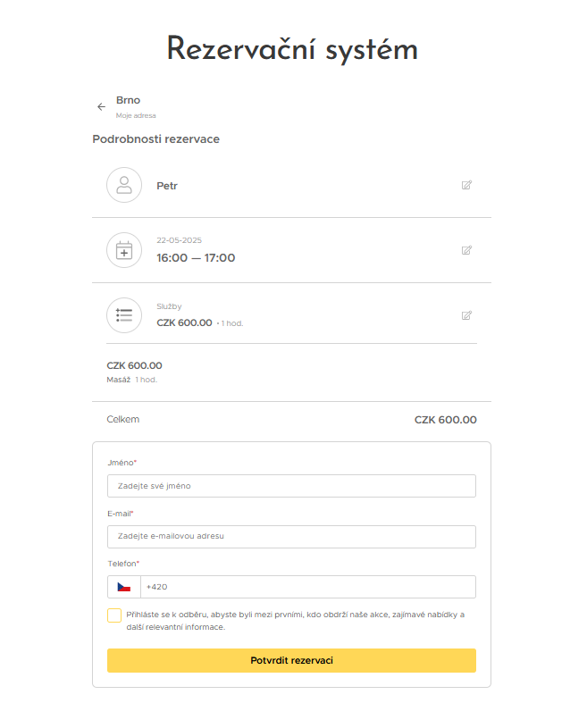
Task: Enable the newsletter subscription checkbox
Action: [x=114, y=615]
